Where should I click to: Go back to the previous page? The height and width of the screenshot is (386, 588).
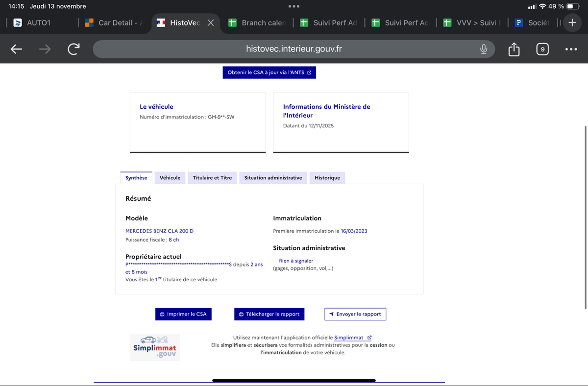coord(16,49)
